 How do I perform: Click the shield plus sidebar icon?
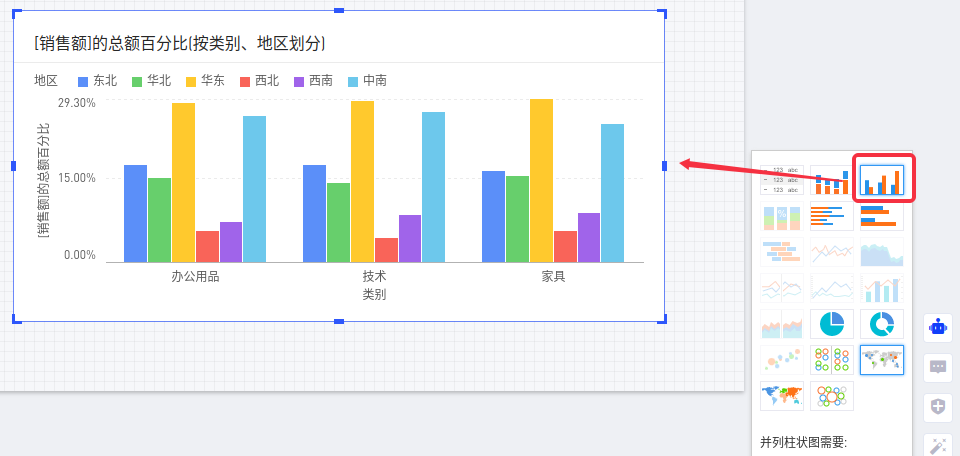(x=938, y=406)
